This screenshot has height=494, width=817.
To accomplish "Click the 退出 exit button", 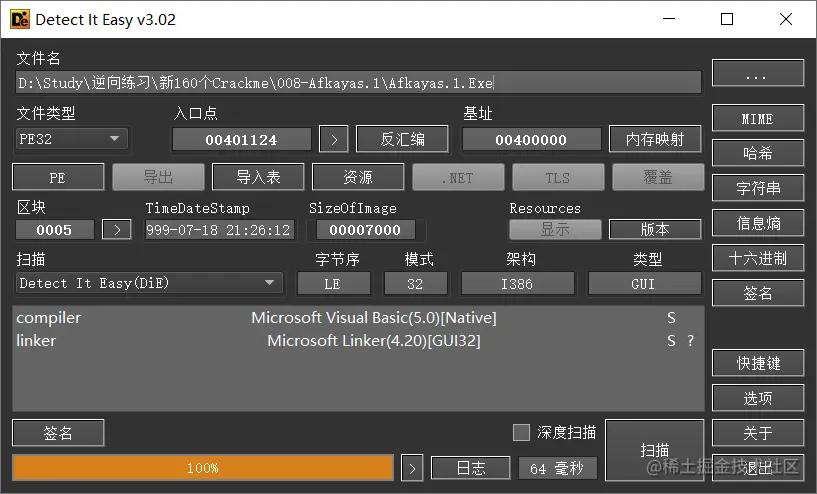I will (758, 467).
